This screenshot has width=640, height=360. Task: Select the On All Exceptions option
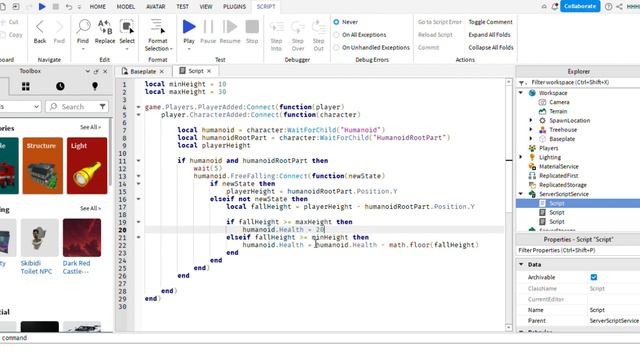click(336, 35)
